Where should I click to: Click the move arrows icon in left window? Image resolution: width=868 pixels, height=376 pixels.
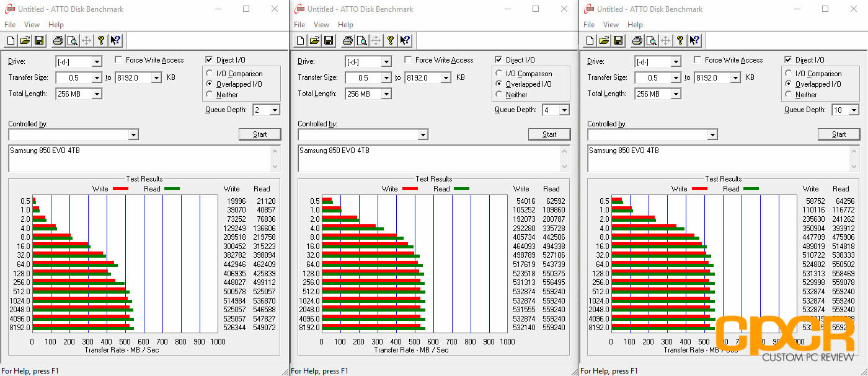86,41
